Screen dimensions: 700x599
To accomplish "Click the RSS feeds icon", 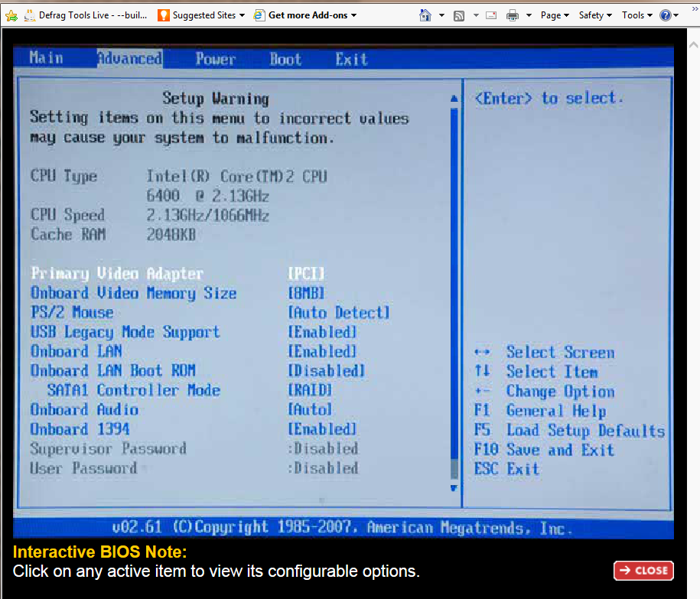I will [x=459, y=15].
